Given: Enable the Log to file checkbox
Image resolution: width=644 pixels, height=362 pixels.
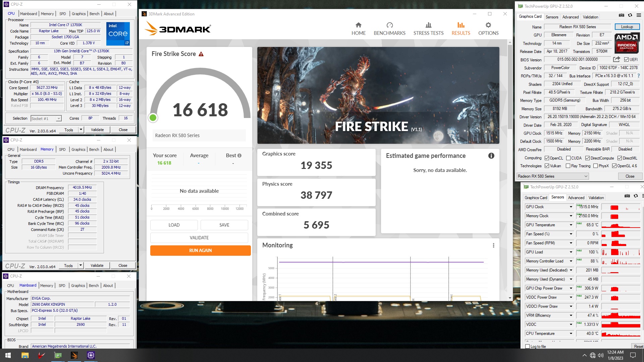Looking at the screenshot, I should pyautogui.click(x=528, y=347).
